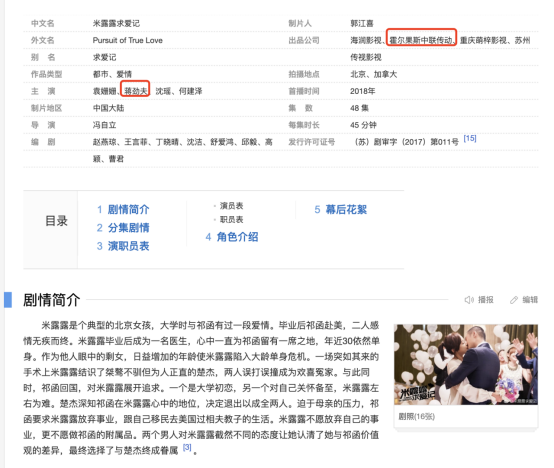Open reference [3] at synopsis end

pos(187,448)
